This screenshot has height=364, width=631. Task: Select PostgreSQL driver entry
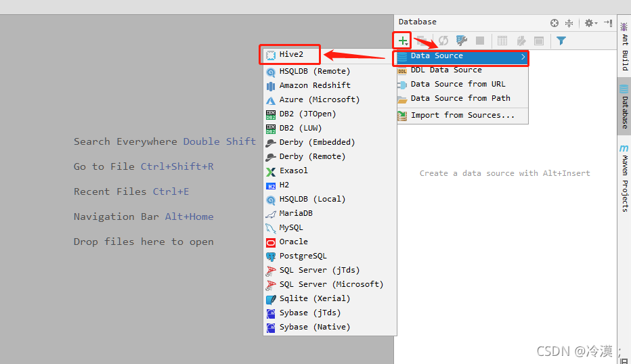(330, 256)
